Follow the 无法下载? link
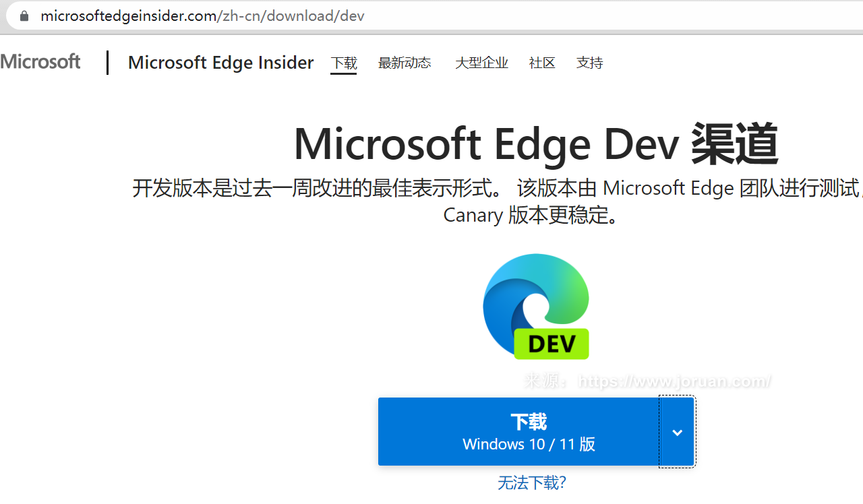Screen dimensions: 863x504 point(532,482)
